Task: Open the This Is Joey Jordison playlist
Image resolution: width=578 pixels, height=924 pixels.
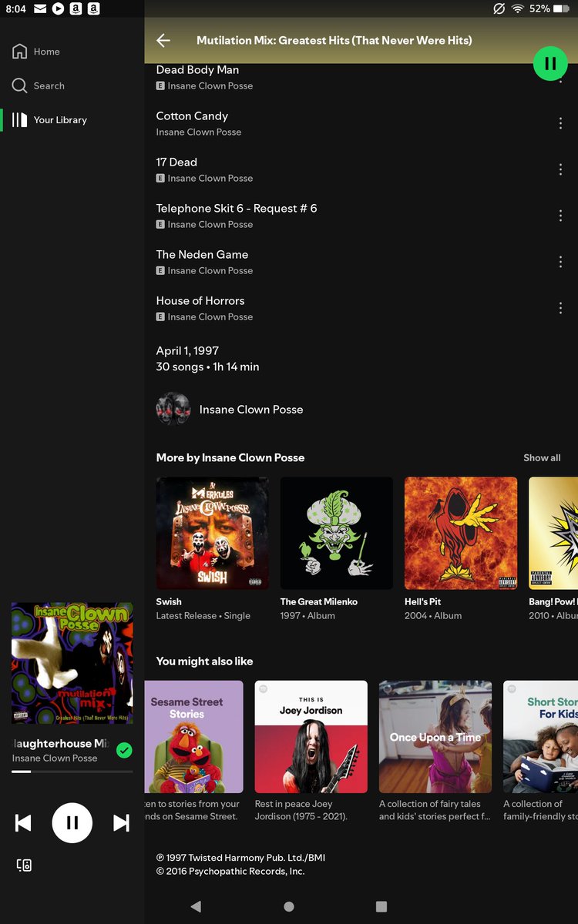Action: coord(311,737)
